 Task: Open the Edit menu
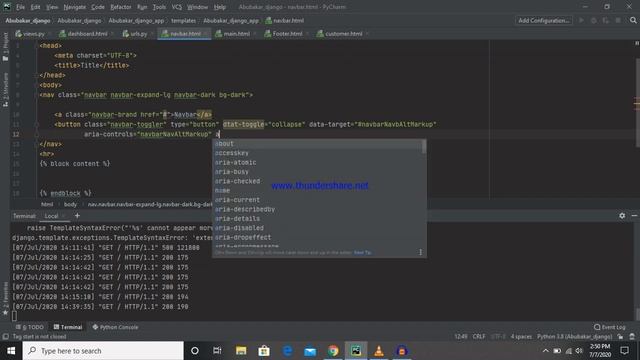tap(36, 7)
